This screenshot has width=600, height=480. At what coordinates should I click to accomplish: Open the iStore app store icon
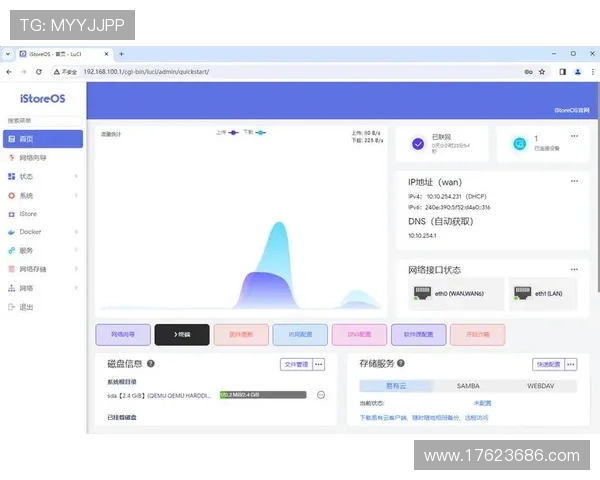coord(11,214)
